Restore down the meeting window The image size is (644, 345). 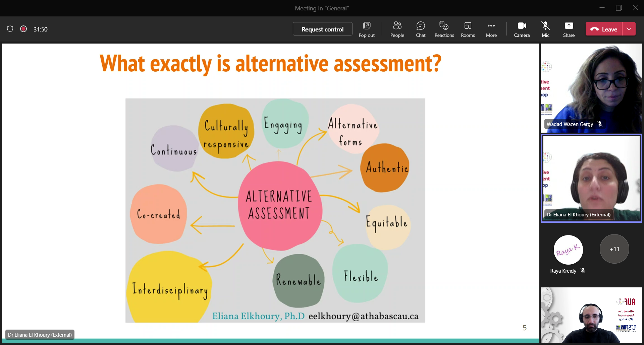point(619,8)
